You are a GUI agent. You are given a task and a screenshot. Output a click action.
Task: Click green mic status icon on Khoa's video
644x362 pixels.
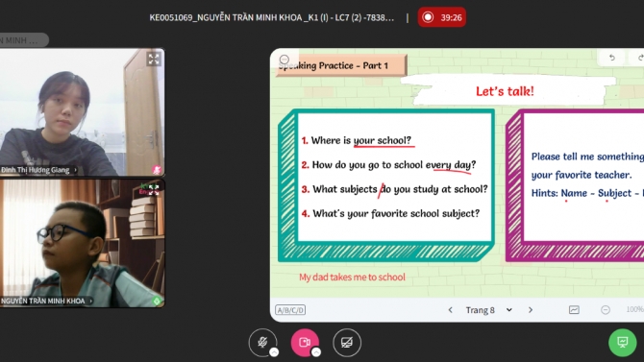point(157,301)
